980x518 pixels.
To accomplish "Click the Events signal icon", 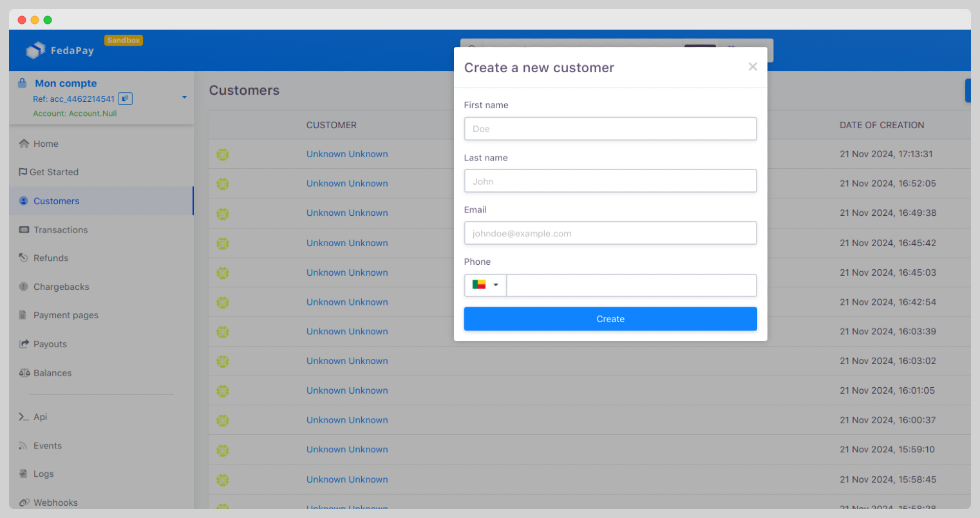I will (23, 445).
